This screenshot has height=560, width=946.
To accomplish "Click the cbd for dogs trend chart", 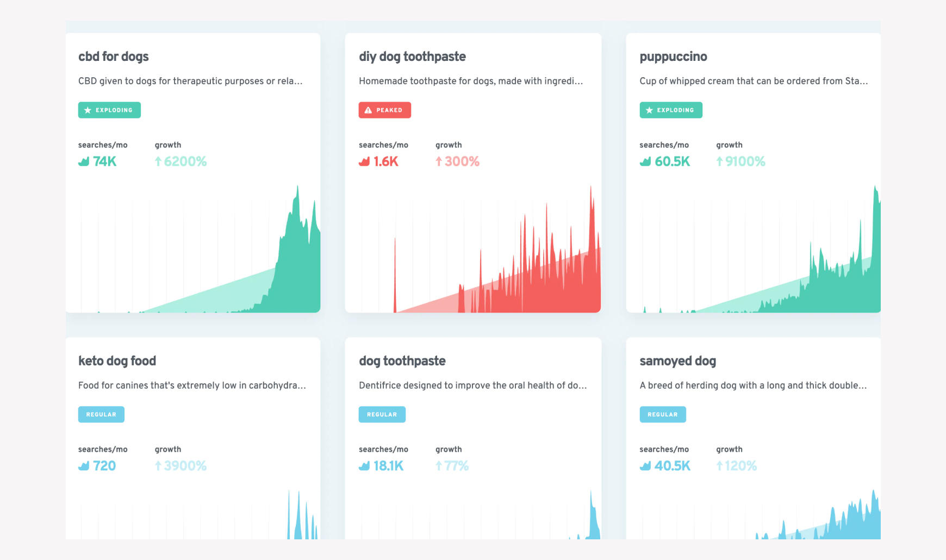I will 193,249.
